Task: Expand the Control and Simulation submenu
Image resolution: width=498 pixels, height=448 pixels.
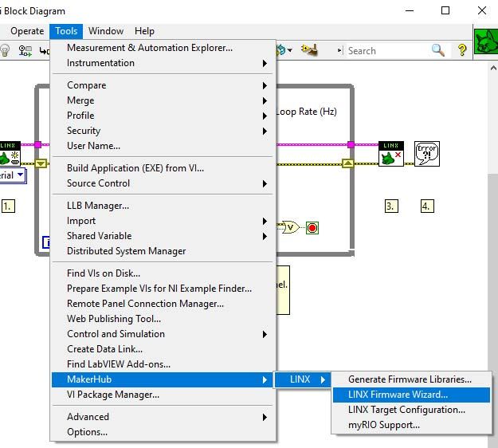Action: coord(163,334)
